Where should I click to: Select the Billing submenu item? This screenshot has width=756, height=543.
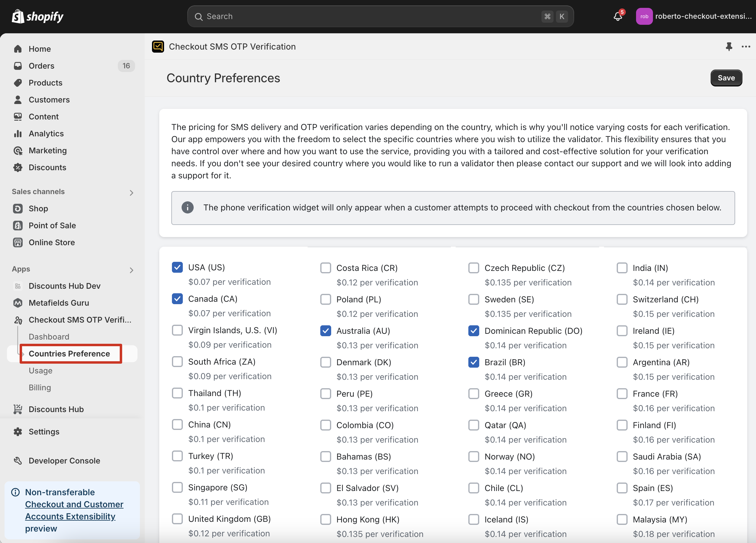click(x=40, y=388)
